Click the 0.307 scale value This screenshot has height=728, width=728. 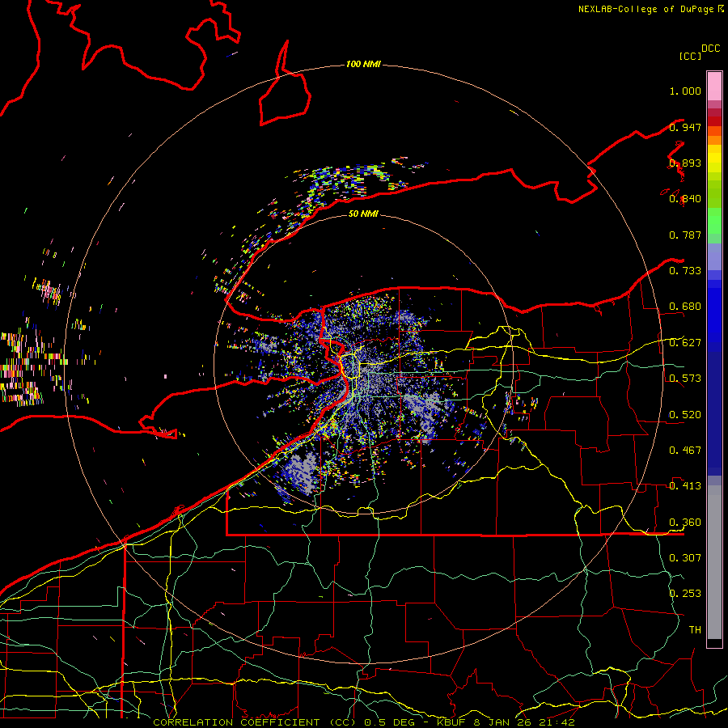[685, 558]
